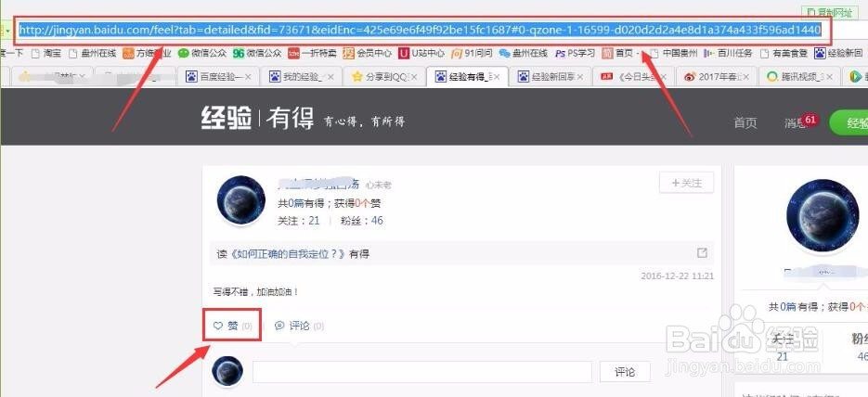Image resolution: width=868 pixels, height=397 pixels.
Task: Click the 评论 submit button
Action: coord(625,372)
